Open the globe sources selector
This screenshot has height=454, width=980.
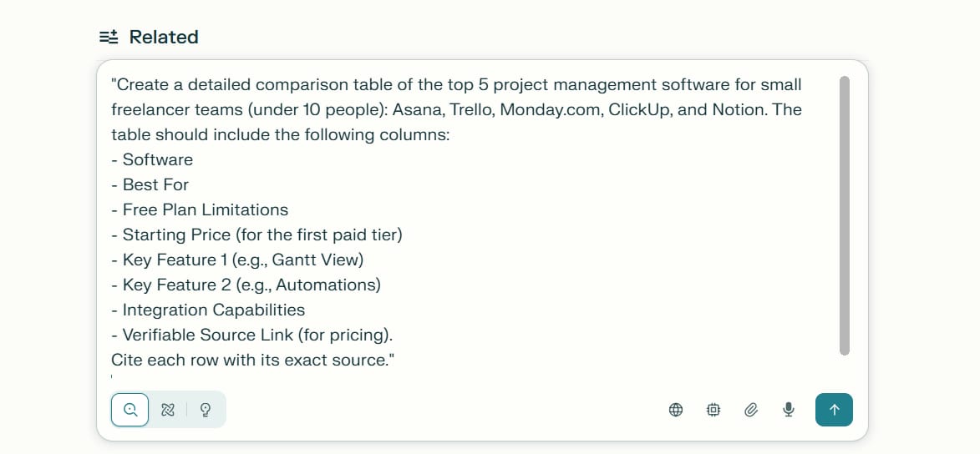(x=676, y=410)
